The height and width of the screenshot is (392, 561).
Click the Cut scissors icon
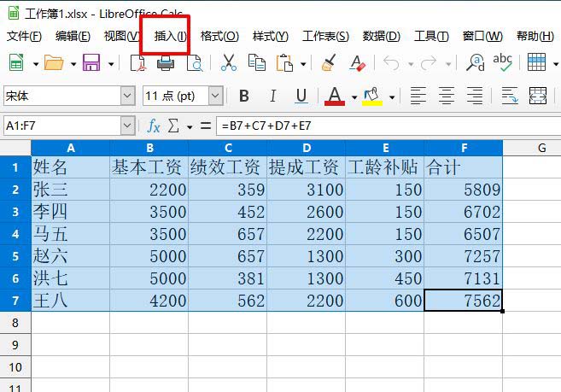pos(229,62)
